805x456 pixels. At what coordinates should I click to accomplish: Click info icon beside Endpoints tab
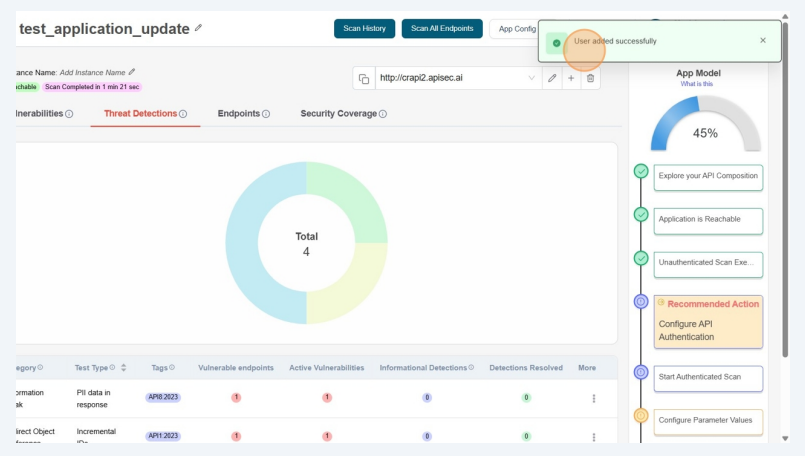coord(266,114)
